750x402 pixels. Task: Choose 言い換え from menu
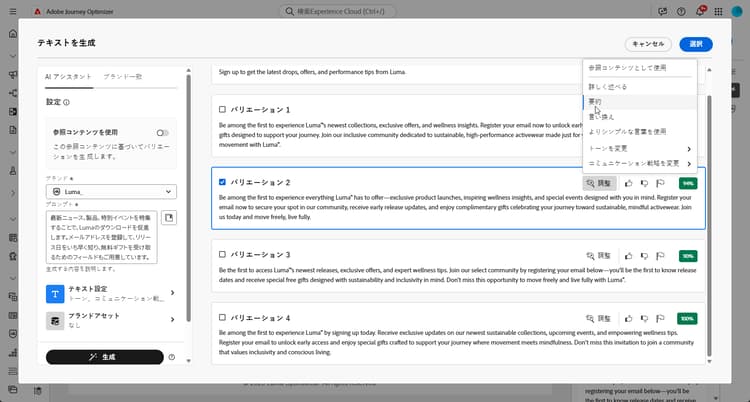pos(640,117)
